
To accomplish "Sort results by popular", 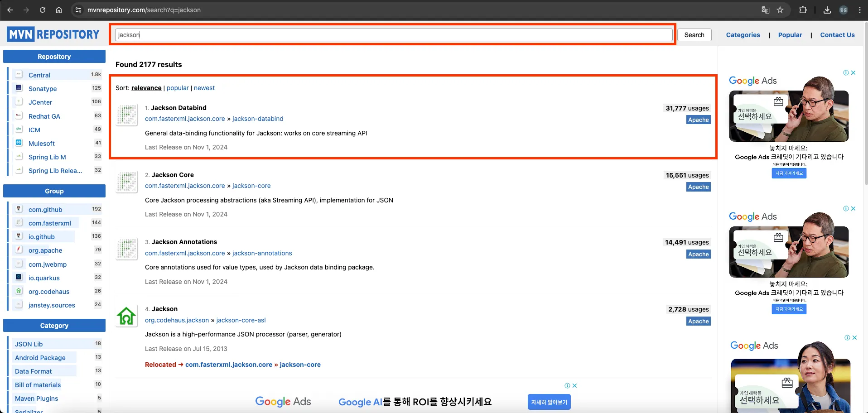I will coord(178,88).
